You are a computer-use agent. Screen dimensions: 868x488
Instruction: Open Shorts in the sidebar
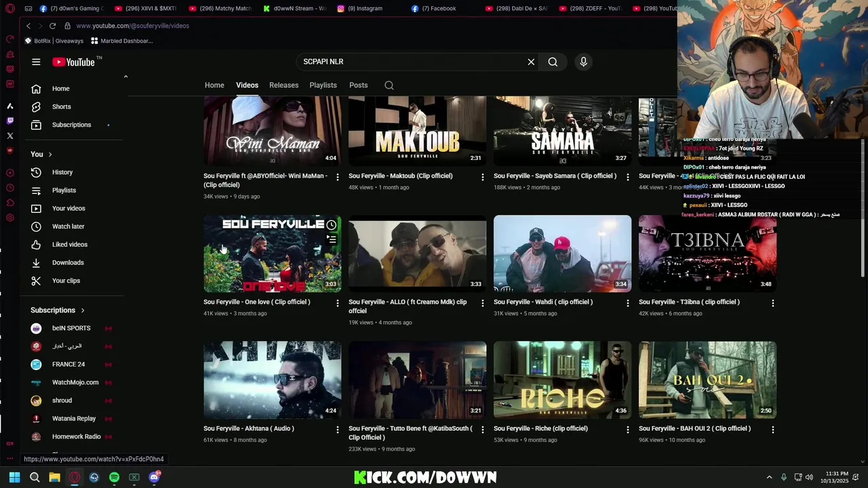click(60, 106)
